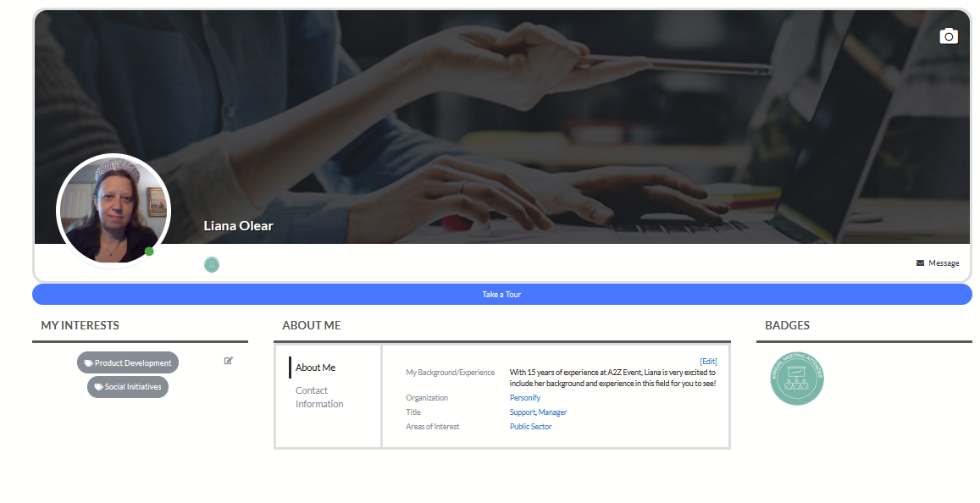
Task: Click the Take a Tour button
Action: click(501, 295)
